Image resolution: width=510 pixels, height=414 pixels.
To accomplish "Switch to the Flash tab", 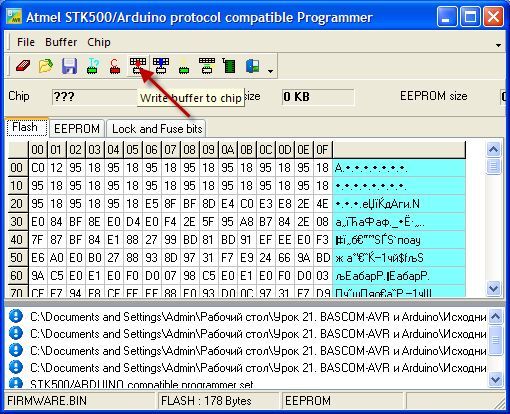I will pos(27,128).
